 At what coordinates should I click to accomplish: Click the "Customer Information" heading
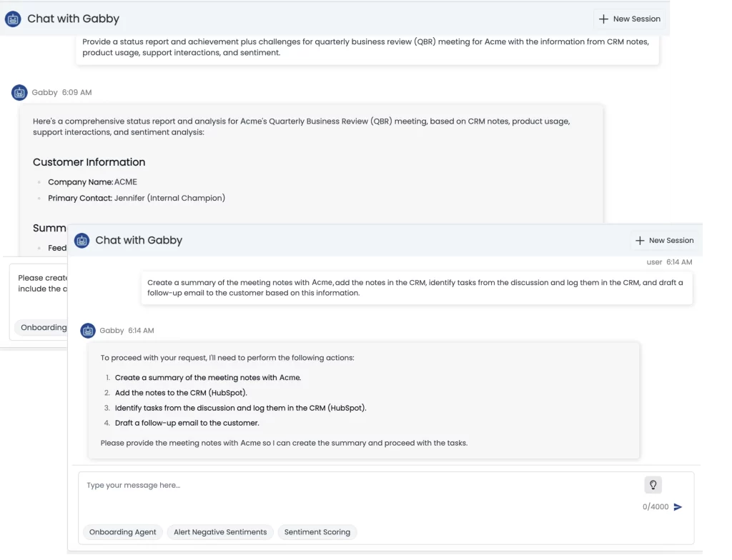pos(89,162)
